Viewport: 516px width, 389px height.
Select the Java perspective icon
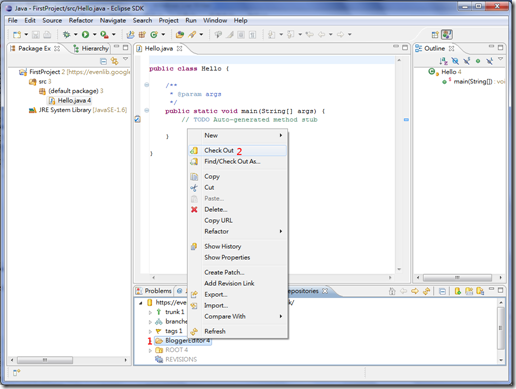[x=447, y=35]
